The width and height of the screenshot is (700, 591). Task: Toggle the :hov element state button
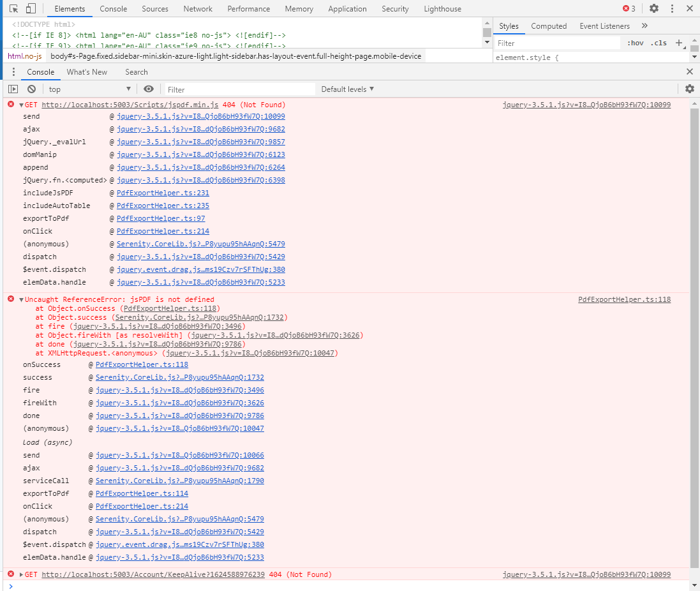click(x=636, y=43)
